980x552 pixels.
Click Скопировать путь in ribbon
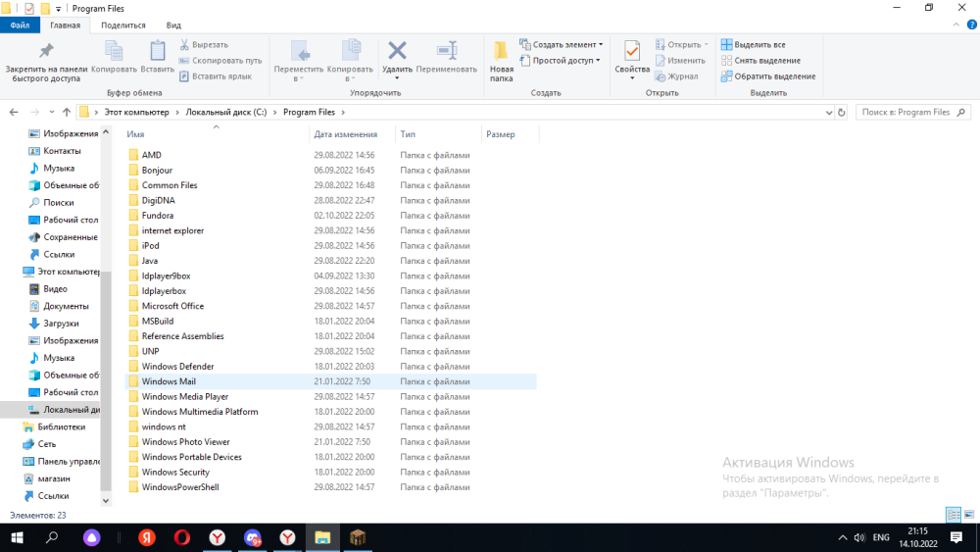(x=220, y=61)
